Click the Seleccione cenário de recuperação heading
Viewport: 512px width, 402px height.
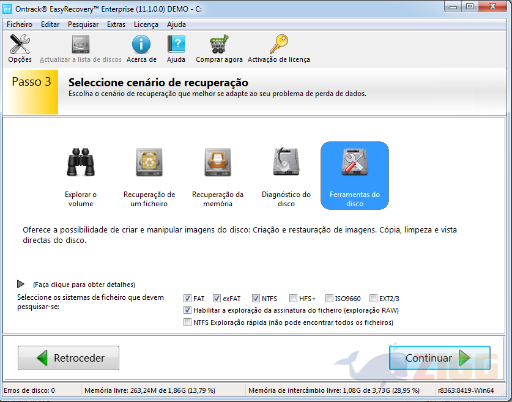[x=158, y=82]
